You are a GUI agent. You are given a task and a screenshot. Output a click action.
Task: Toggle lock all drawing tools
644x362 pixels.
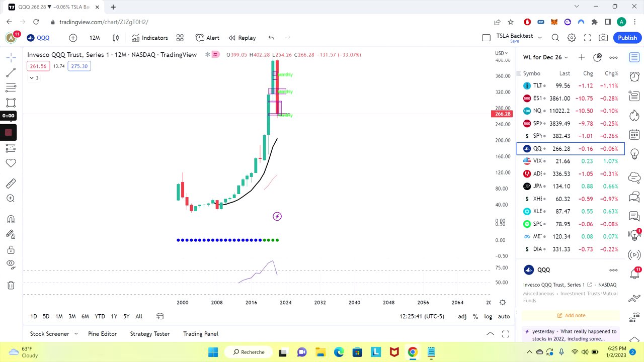pos(11,250)
